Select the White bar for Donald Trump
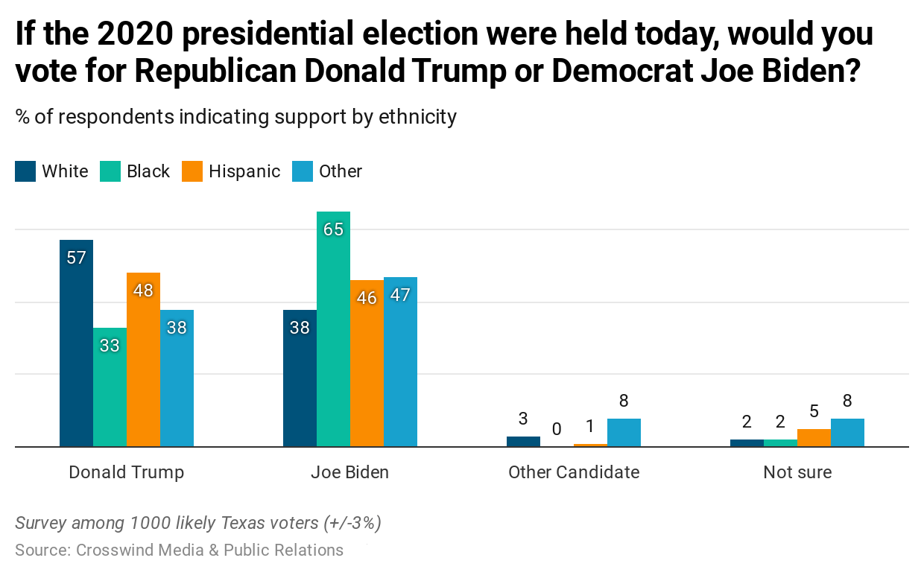 (76, 343)
